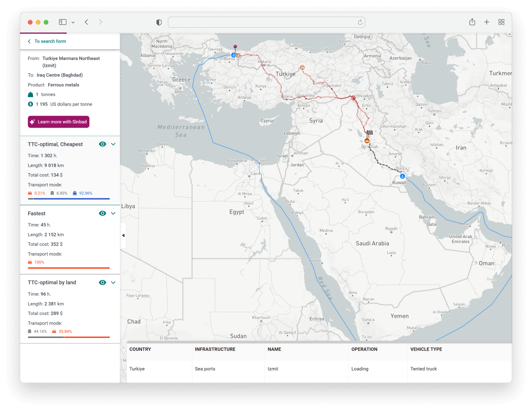Open the Share icon in toolbar

coord(472,22)
